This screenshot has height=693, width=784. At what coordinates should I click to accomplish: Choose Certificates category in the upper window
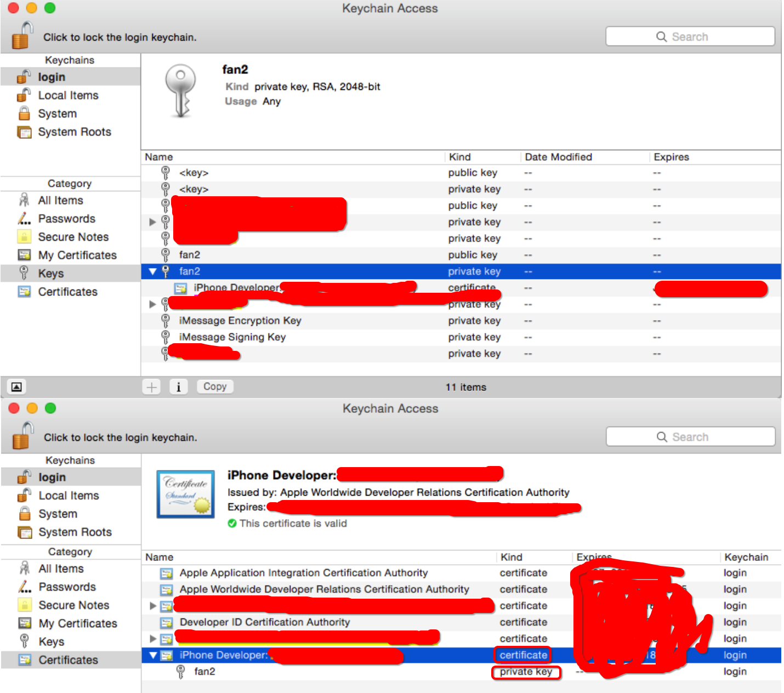(x=71, y=292)
